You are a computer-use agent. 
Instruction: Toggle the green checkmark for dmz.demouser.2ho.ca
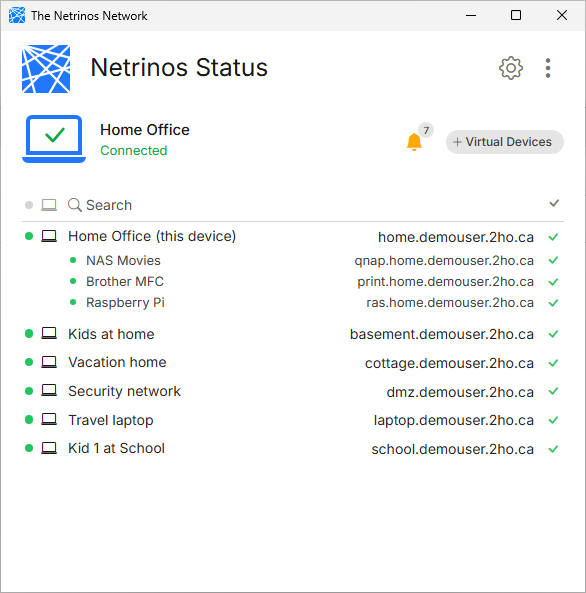pyautogui.click(x=553, y=391)
